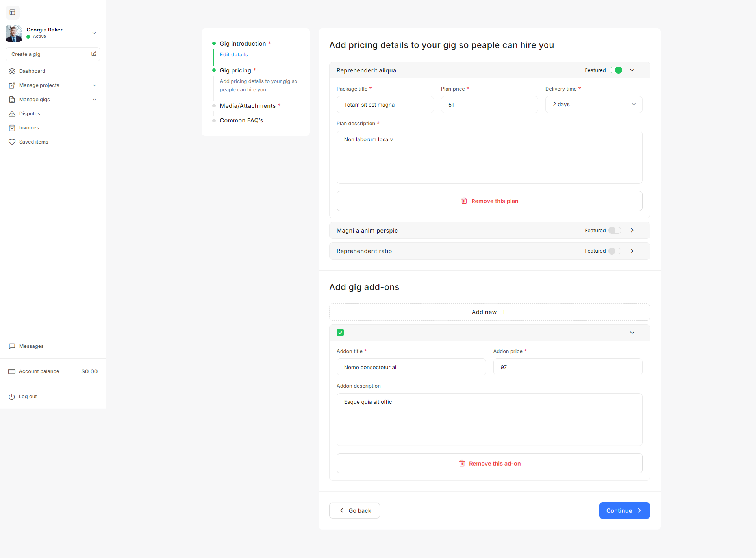
Task: Click the Messages chat bubble icon
Action: [12, 346]
